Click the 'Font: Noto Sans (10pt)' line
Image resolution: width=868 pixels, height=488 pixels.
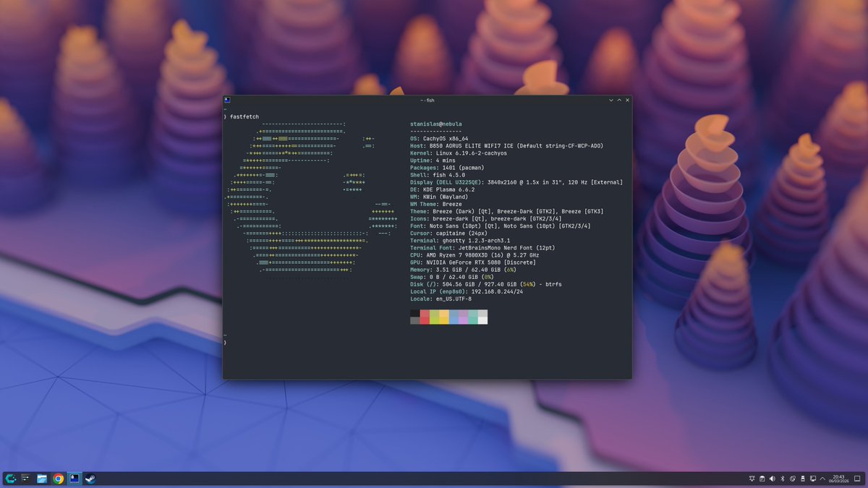[x=500, y=226]
